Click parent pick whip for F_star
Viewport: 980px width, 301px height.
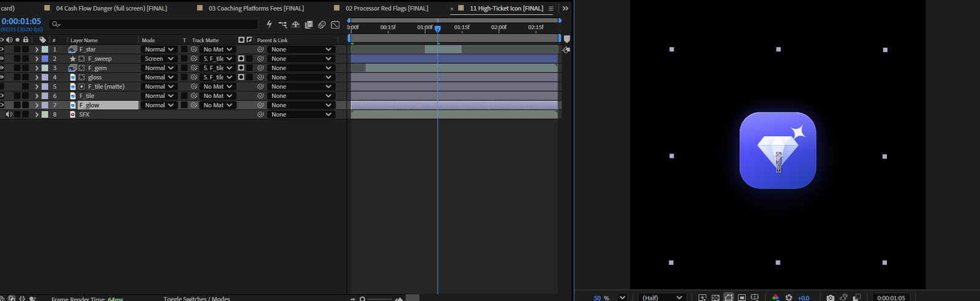click(260, 50)
